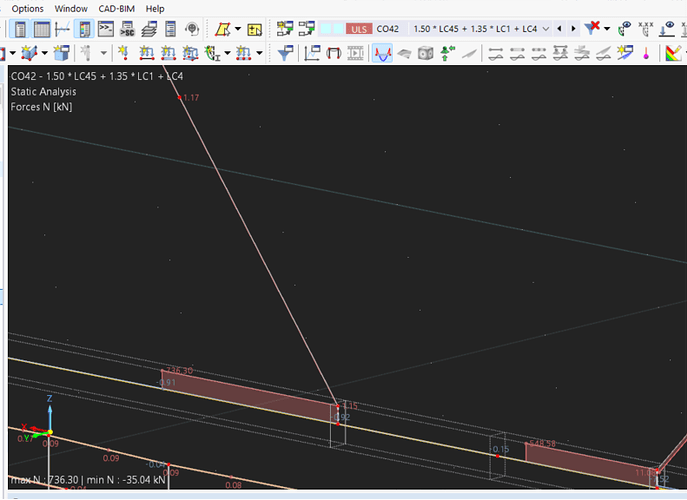The width and height of the screenshot is (687, 500).
Task: Play the deformation animation film icon
Action: [355, 53]
